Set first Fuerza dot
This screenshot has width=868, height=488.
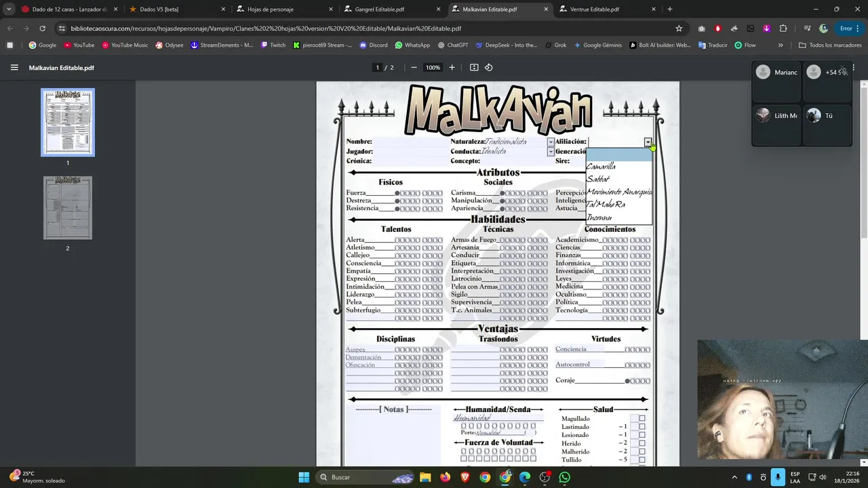click(398, 193)
